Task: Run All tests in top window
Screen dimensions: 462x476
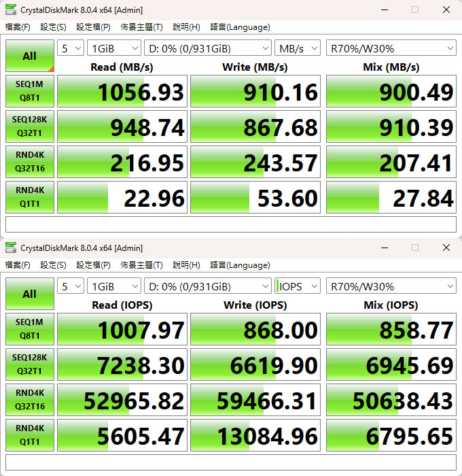Action: click(30, 56)
